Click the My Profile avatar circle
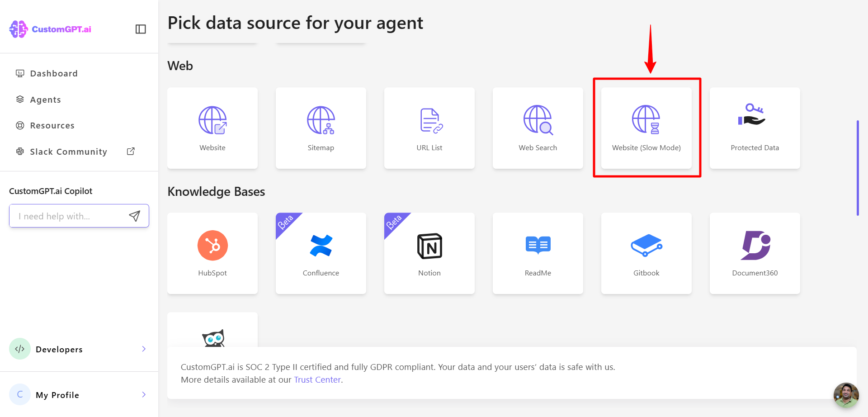This screenshot has height=417, width=868. [20, 394]
